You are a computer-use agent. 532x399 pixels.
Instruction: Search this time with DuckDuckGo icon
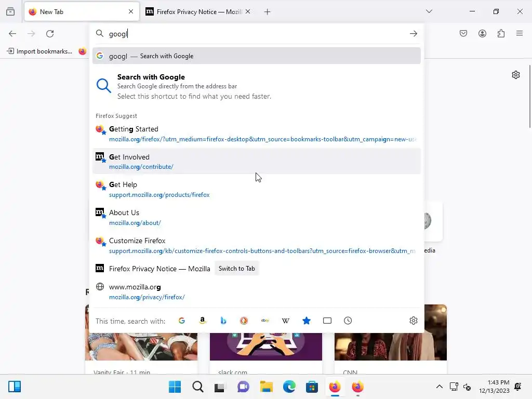(x=244, y=321)
